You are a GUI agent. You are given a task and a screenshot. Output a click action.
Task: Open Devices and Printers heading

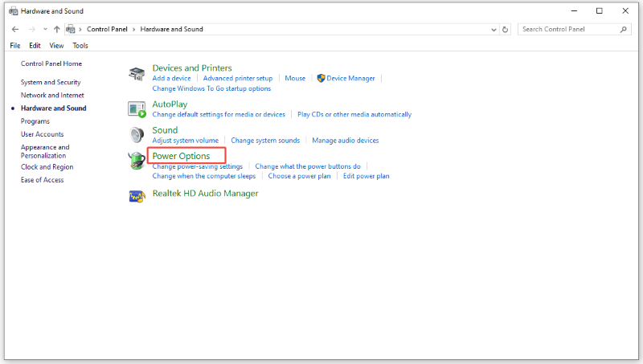pyautogui.click(x=192, y=68)
